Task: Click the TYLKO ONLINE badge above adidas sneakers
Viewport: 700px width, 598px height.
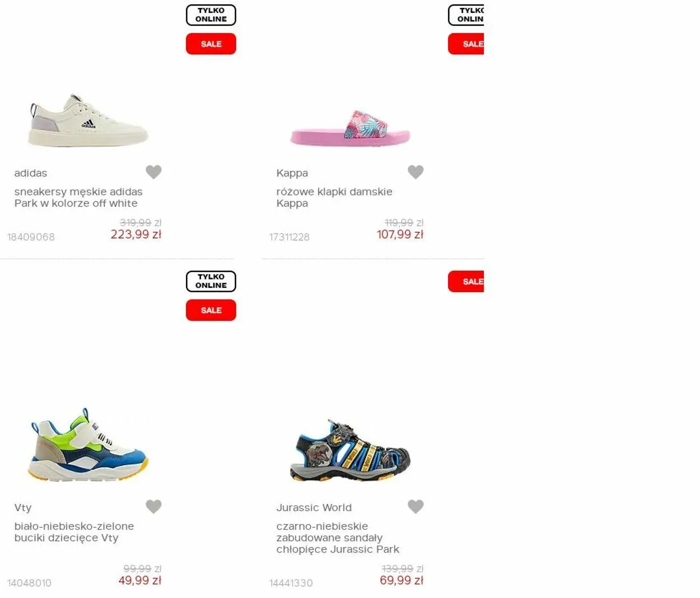Action: pyautogui.click(x=211, y=15)
